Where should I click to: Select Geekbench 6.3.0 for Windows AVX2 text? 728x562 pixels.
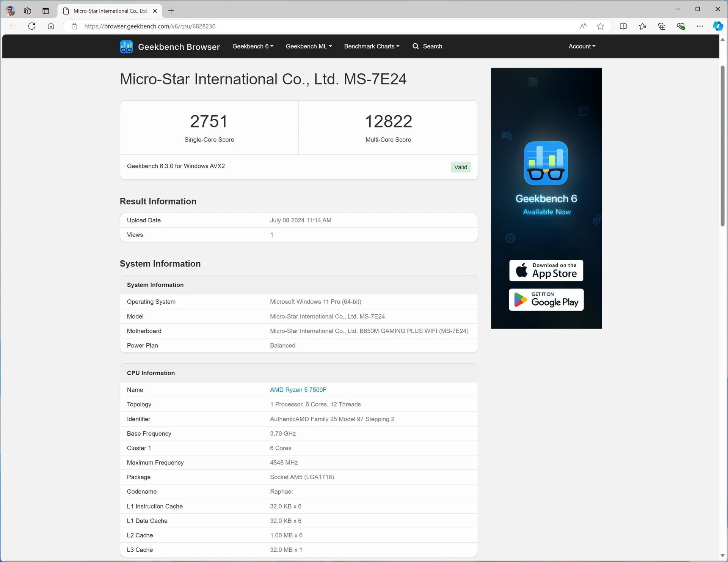[176, 166]
